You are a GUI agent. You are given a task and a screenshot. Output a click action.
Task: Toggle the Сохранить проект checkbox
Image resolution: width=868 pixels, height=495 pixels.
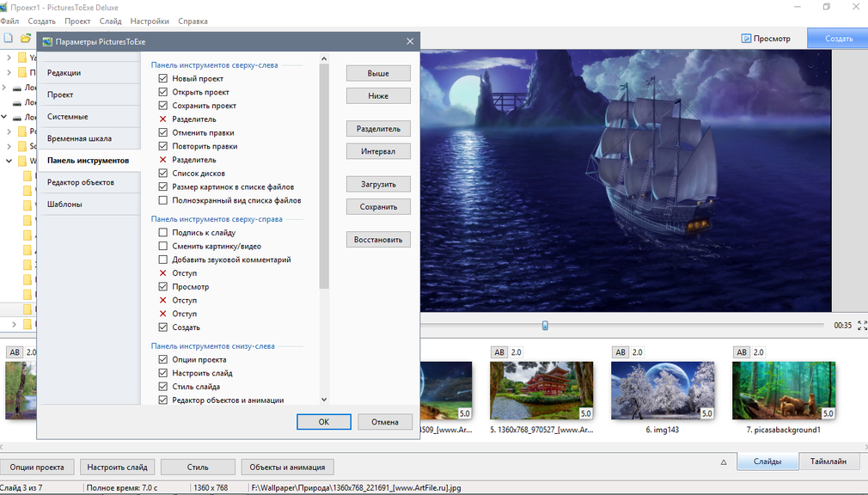coord(162,105)
